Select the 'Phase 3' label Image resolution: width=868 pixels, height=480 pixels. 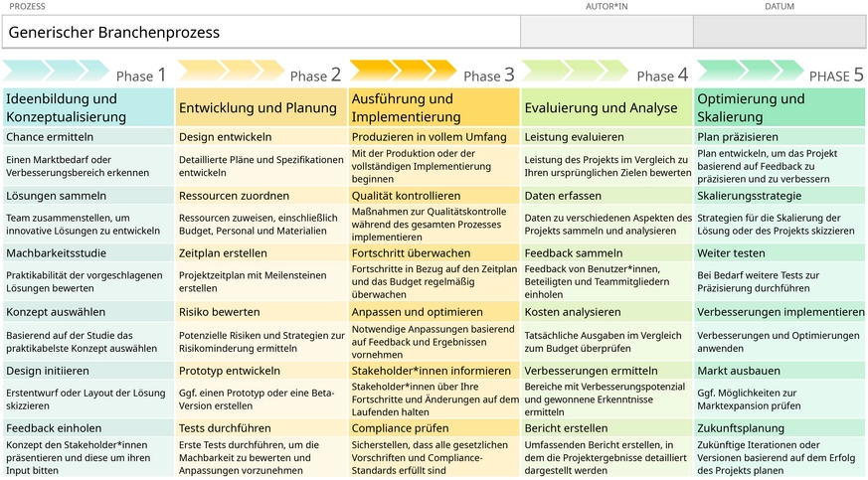[x=489, y=75]
